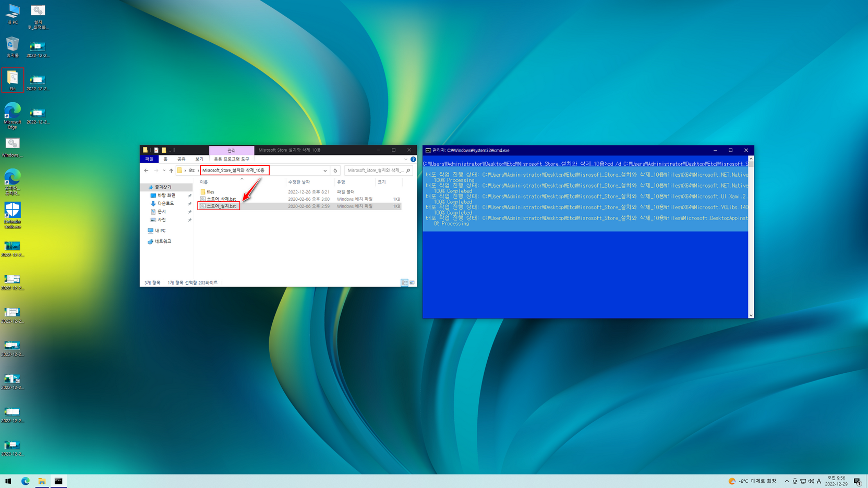Click the Command Prompt taskbar button
Screen dimensions: 868x488
pyautogui.click(x=58, y=481)
